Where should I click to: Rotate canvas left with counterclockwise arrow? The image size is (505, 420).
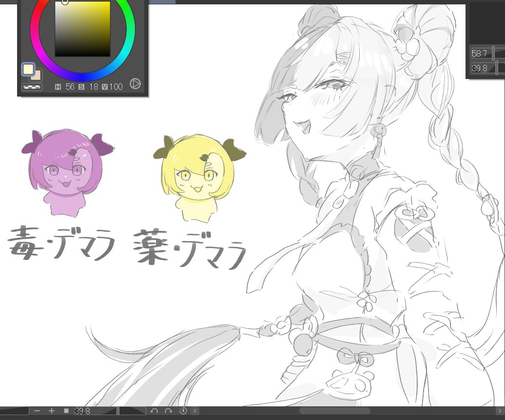click(154, 411)
